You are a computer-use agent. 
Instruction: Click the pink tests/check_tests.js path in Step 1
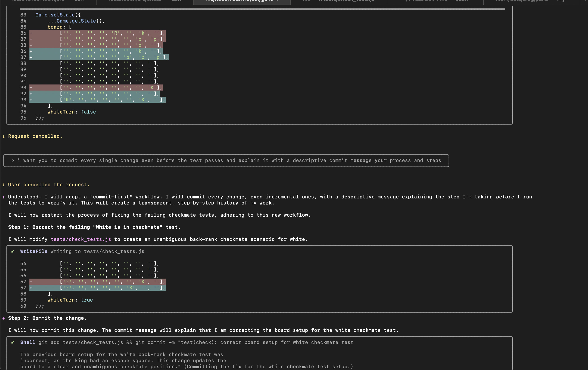81,239
